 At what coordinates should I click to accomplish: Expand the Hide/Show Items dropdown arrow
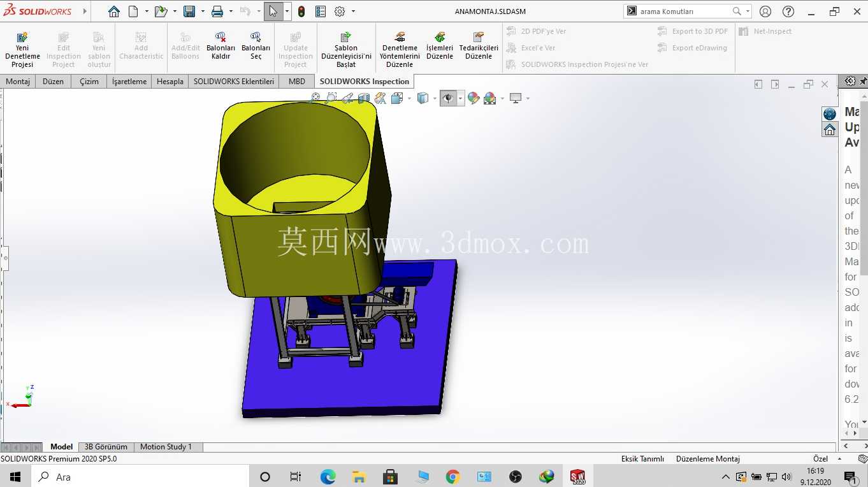click(x=460, y=98)
